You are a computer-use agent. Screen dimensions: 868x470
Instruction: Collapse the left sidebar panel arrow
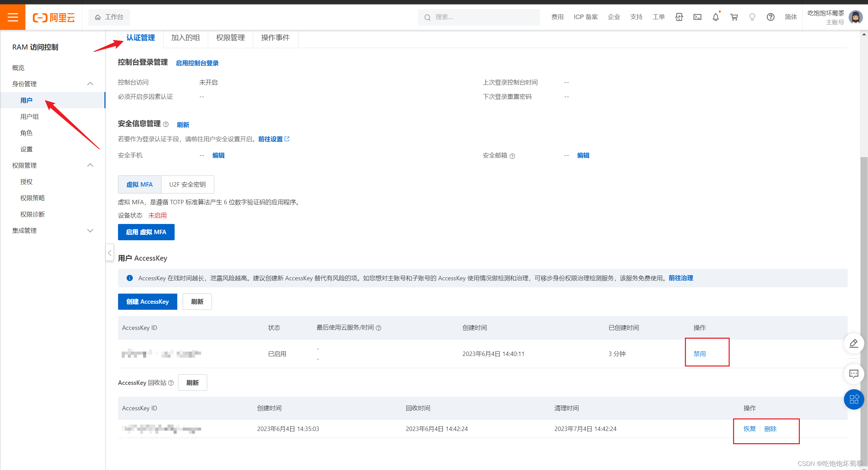[x=110, y=252]
